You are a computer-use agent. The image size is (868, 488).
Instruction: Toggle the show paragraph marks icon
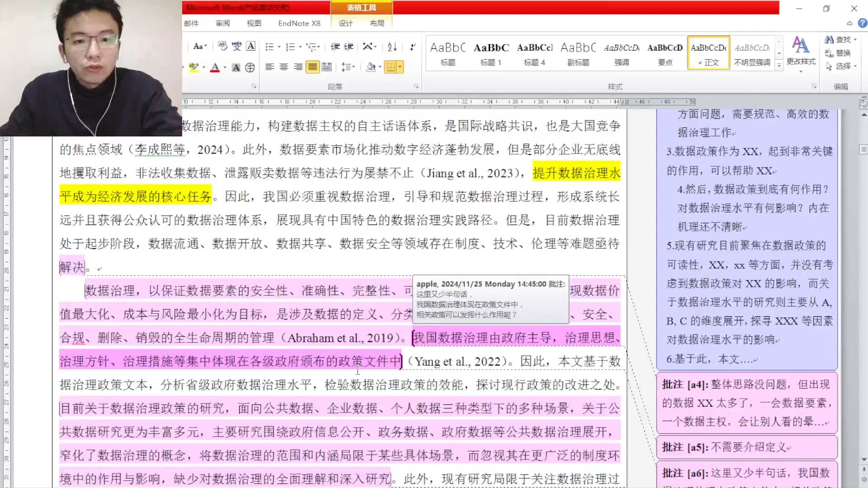pyautogui.click(x=412, y=47)
